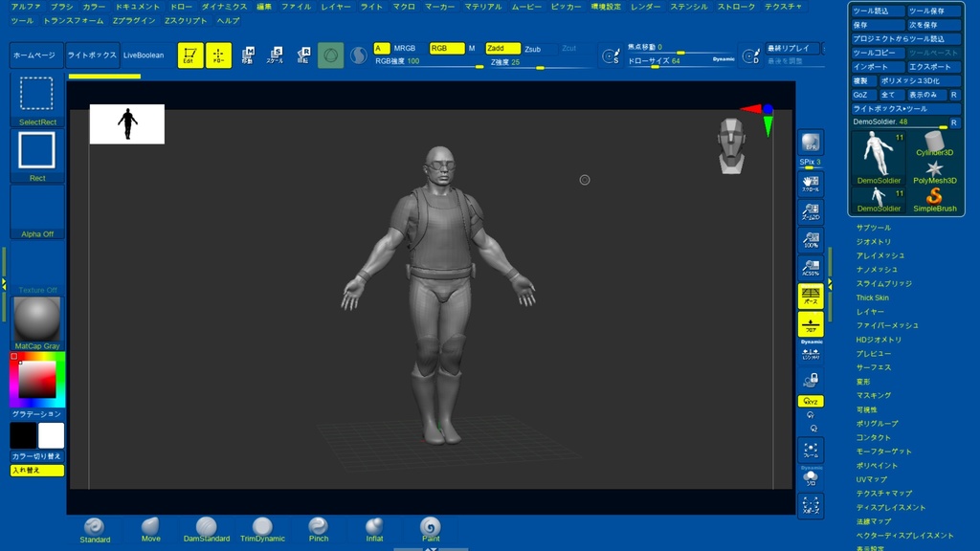This screenshot has height=551, width=980.
Task: Expand the Thick Skin subpalette
Action: coord(873,298)
